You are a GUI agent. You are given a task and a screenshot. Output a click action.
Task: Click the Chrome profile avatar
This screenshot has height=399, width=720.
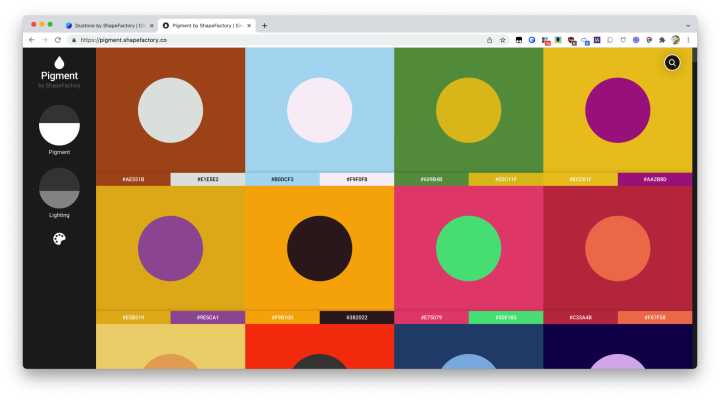coord(675,40)
